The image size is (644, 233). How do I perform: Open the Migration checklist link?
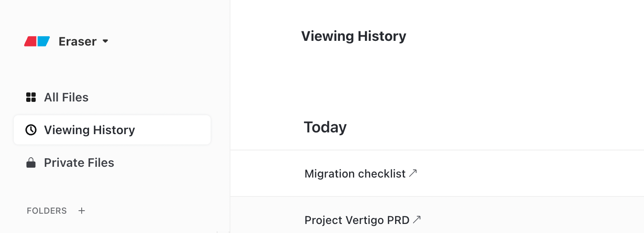tap(355, 174)
